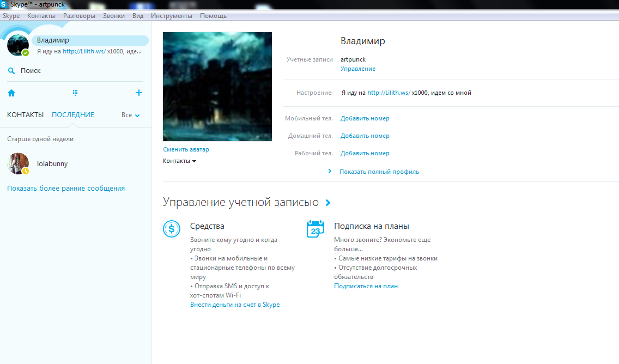The height and width of the screenshot is (364, 619).
Task: Click the plus add contact icon
Action: coord(138,93)
